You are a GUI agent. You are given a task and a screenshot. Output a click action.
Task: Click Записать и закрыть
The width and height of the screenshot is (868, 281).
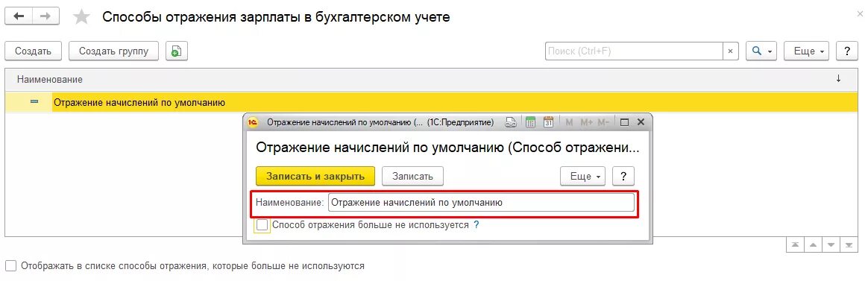click(315, 176)
